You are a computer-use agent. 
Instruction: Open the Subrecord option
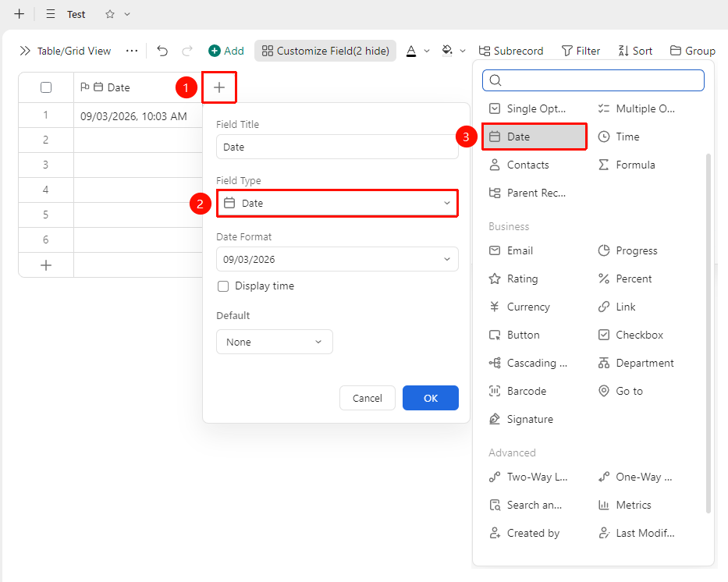pyautogui.click(x=511, y=51)
